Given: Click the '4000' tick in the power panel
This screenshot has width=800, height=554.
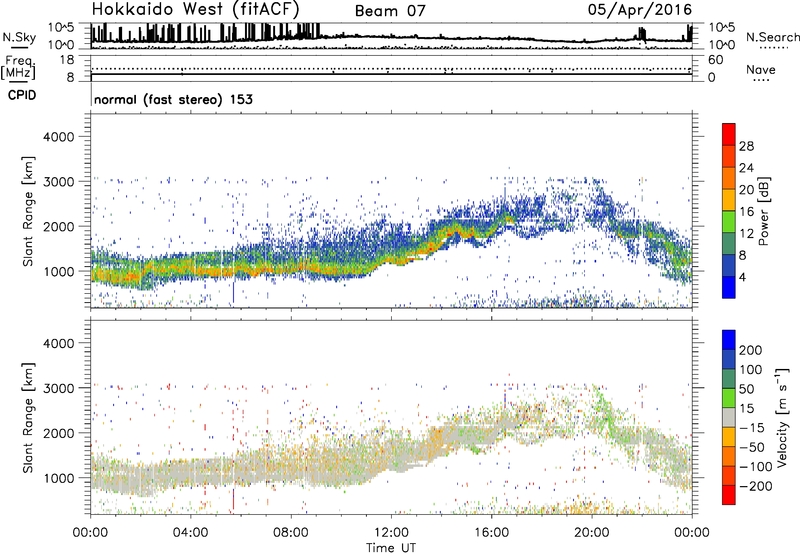Looking at the screenshot, I should [59, 137].
